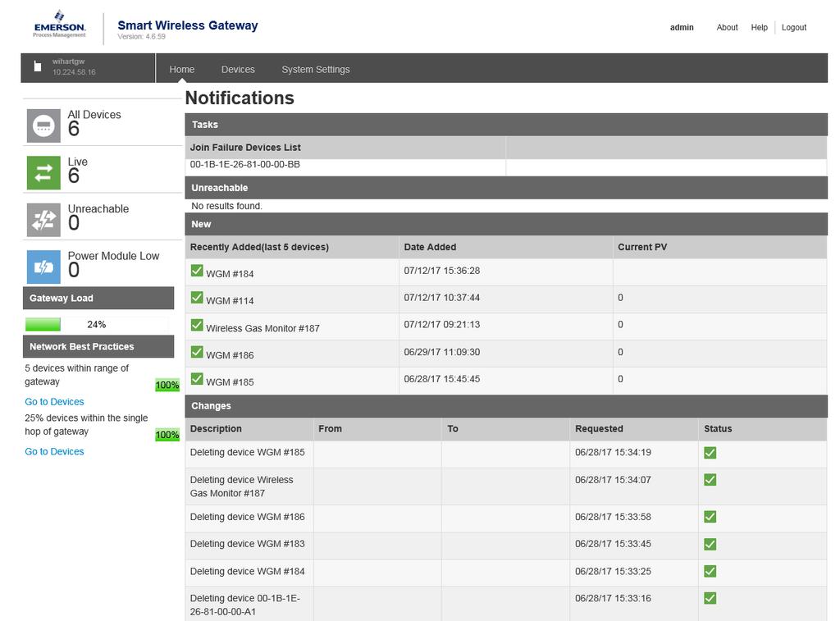The width and height of the screenshot is (840, 621).
Task: Click the green check next to WGM #185
Action: coord(197,379)
